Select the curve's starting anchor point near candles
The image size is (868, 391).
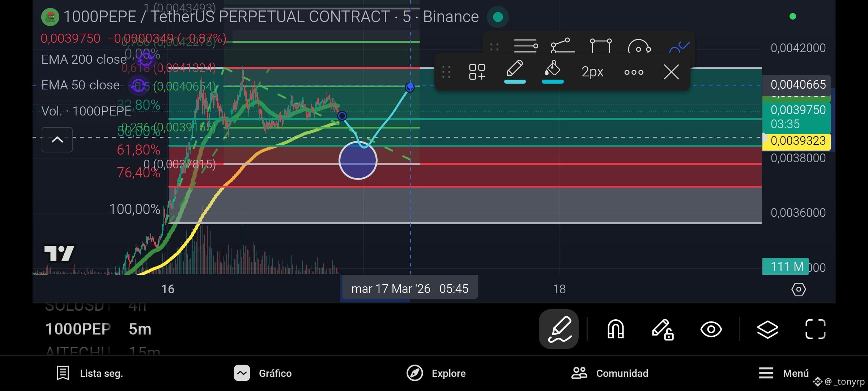[x=342, y=116]
